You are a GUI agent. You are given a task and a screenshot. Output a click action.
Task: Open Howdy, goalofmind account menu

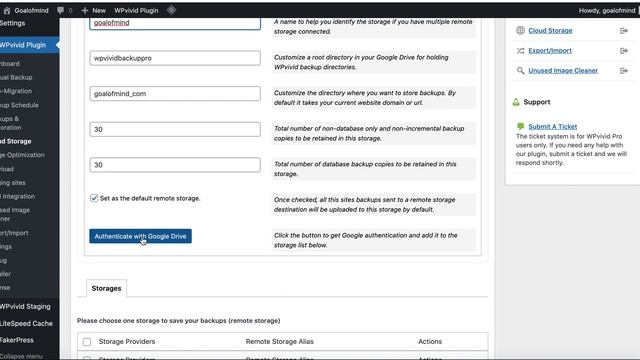[x=607, y=11]
